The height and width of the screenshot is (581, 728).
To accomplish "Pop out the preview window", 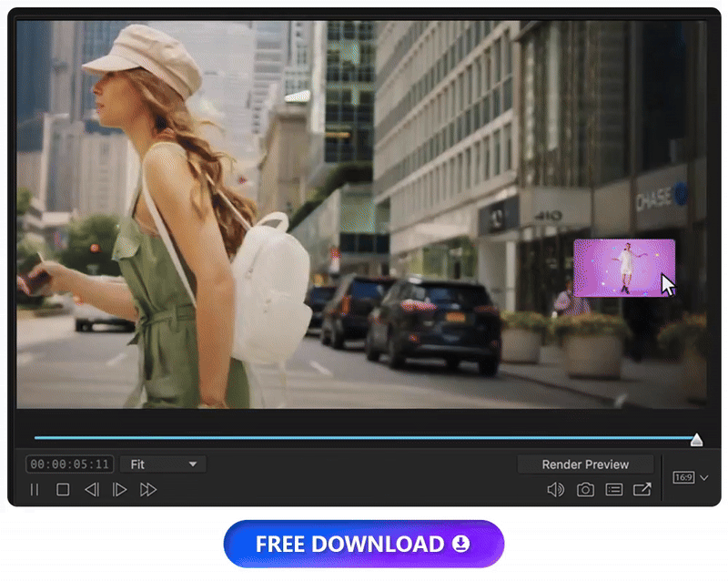I will point(642,489).
